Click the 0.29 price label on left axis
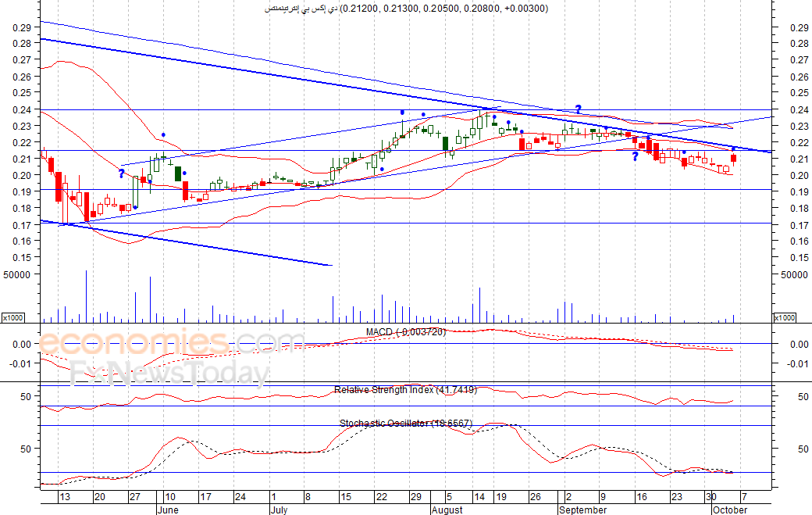The image size is (812, 515). [22, 27]
